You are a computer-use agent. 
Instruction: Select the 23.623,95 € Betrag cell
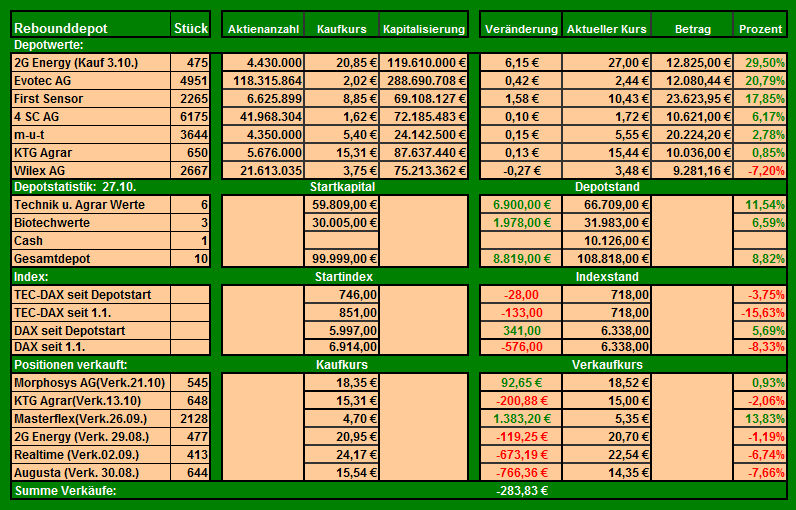[692, 98]
